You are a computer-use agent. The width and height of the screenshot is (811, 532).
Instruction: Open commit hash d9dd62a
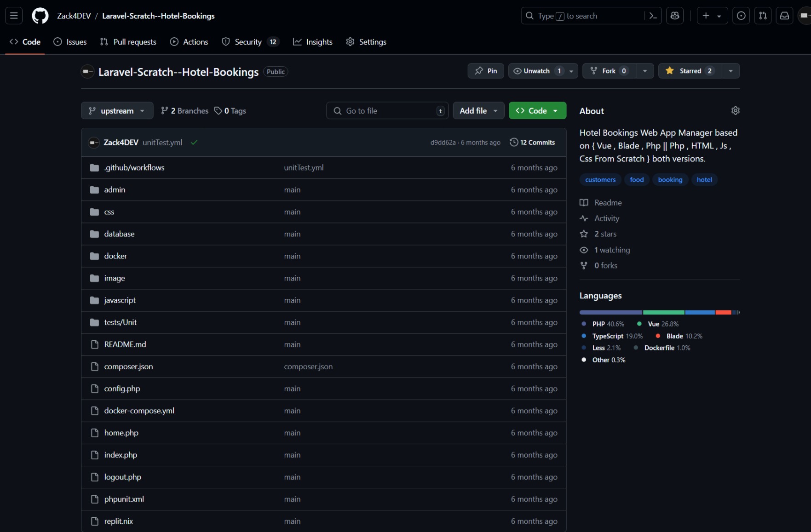click(443, 143)
